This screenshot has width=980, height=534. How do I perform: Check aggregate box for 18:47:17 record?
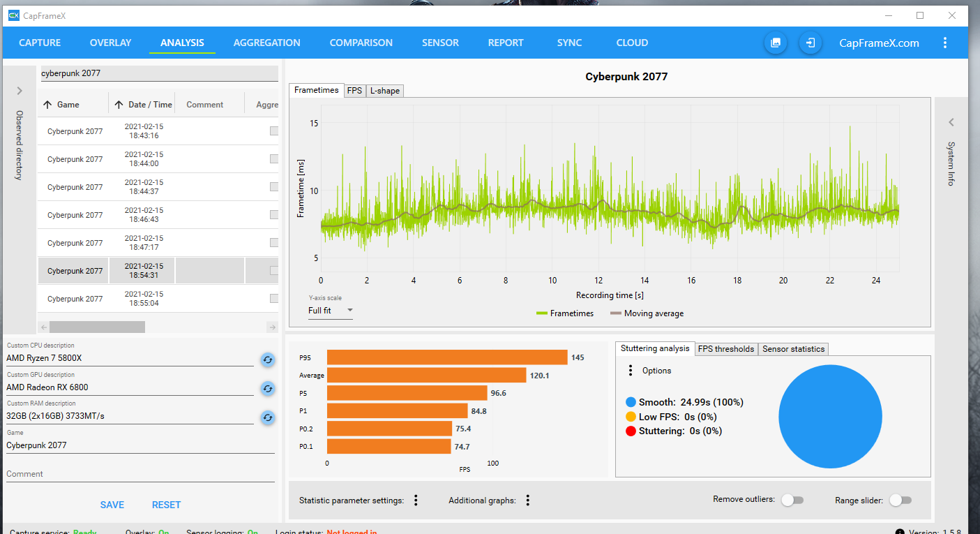click(274, 243)
